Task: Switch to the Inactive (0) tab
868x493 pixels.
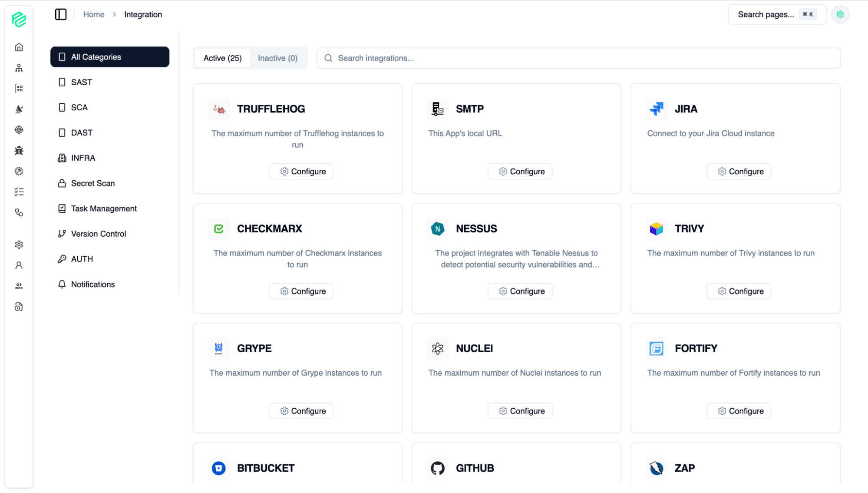Action: (x=277, y=58)
